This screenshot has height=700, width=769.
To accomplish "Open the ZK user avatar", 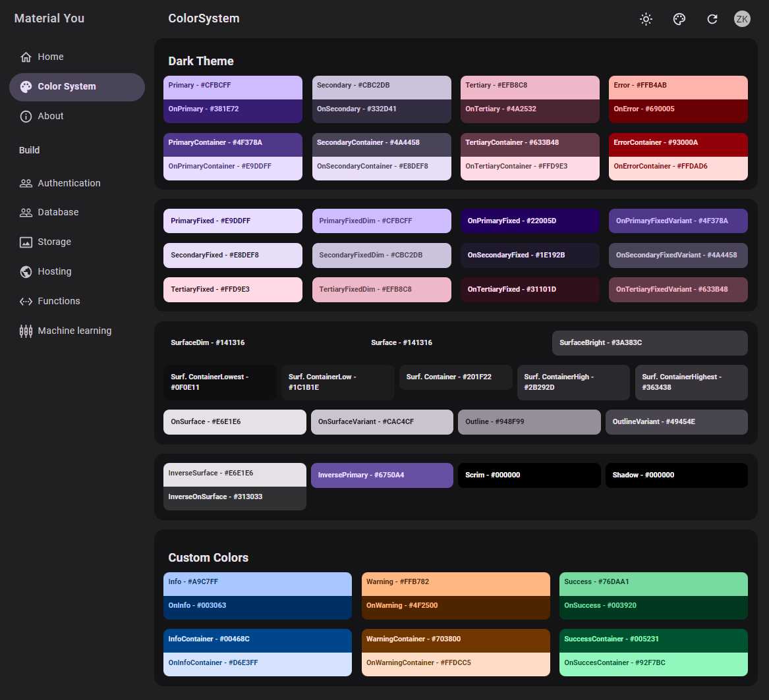I will point(742,19).
